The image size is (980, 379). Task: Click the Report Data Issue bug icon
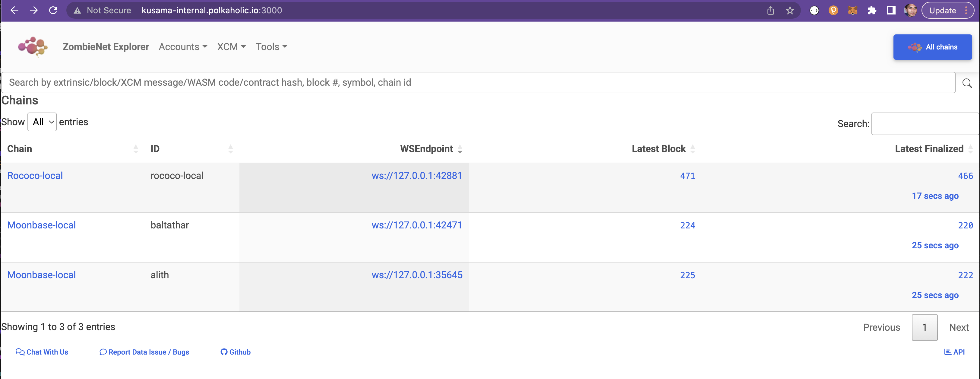click(x=102, y=352)
